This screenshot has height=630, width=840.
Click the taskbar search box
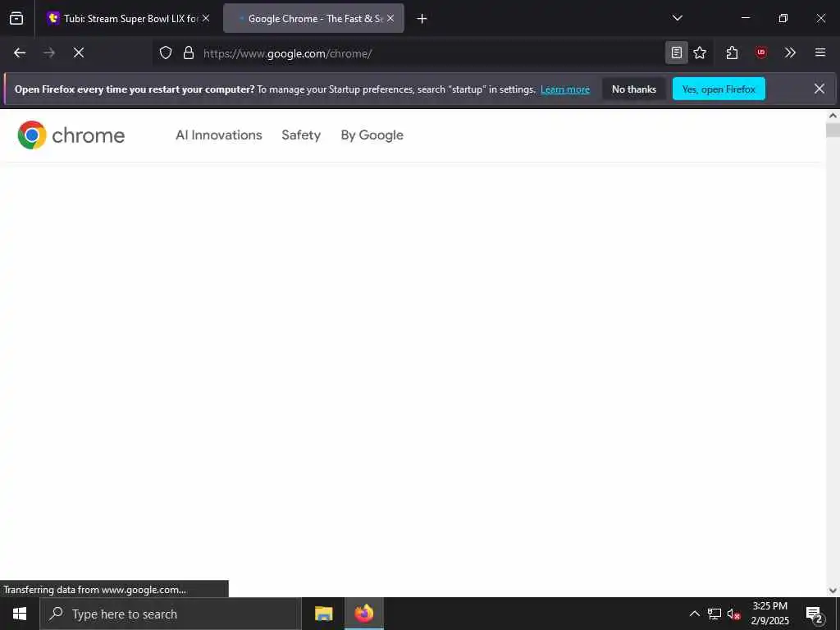coord(171,614)
